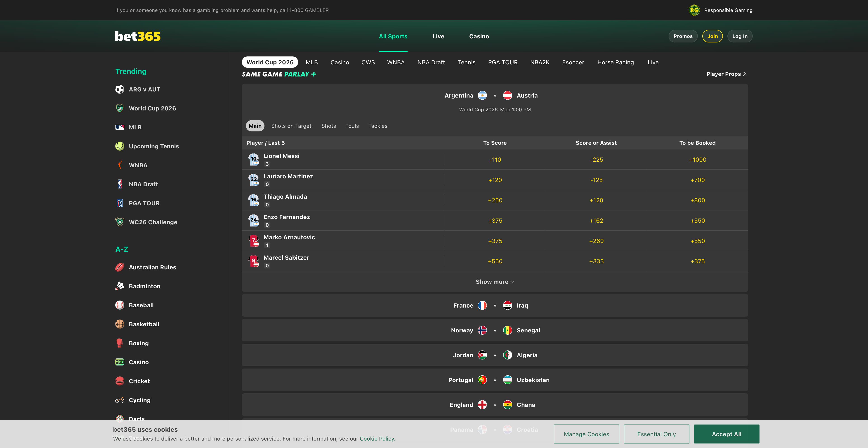
Task: Click the Log In button
Action: [x=740, y=36]
